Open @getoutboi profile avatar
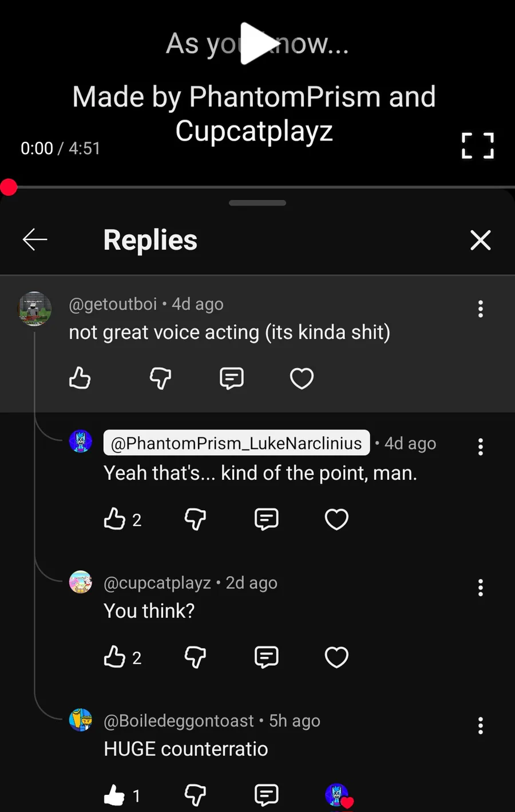The image size is (515, 812). [35, 309]
